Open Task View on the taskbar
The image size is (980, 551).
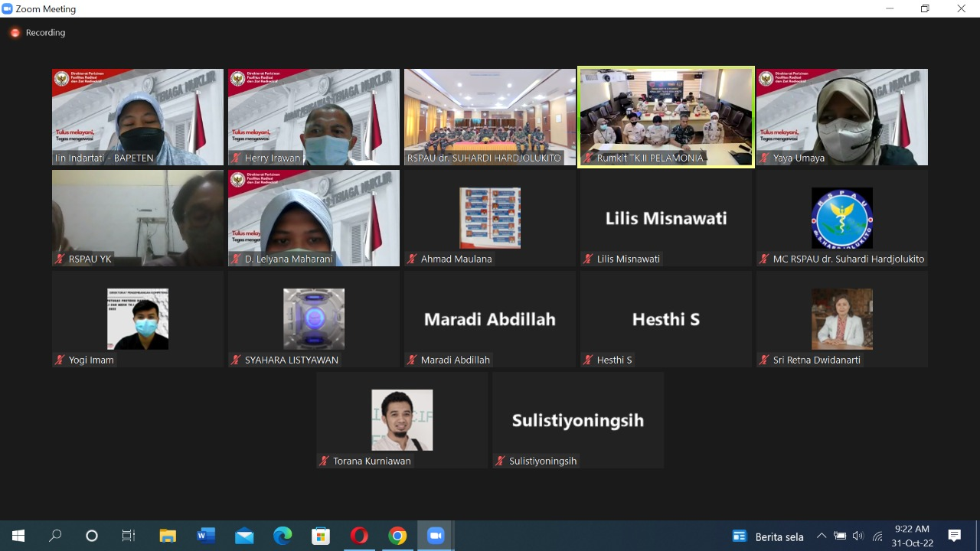pyautogui.click(x=129, y=536)
